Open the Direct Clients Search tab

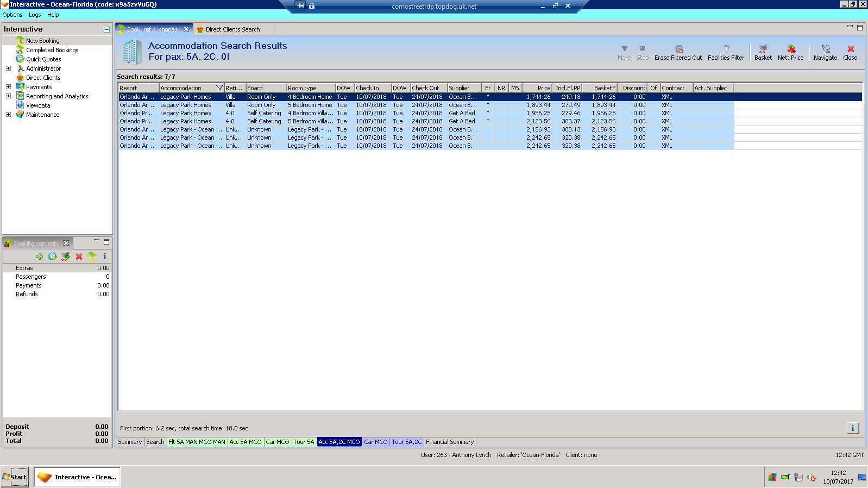[232, 29]
